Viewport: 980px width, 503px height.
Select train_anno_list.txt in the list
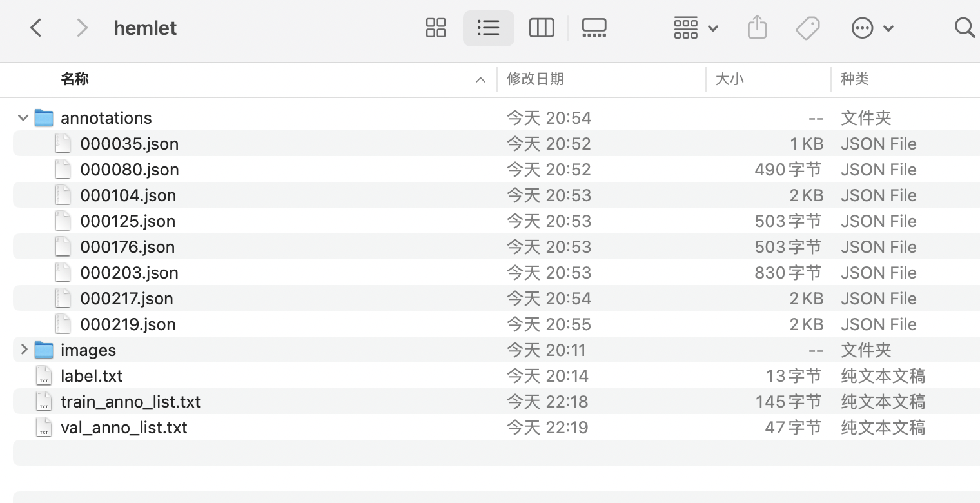(130, 402)
